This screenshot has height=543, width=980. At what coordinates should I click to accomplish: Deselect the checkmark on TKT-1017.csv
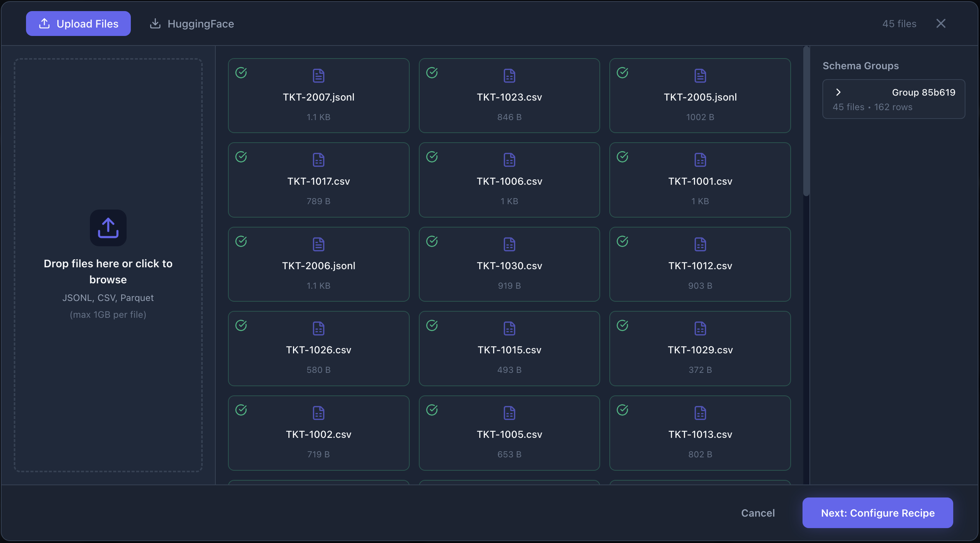[241, 157]
